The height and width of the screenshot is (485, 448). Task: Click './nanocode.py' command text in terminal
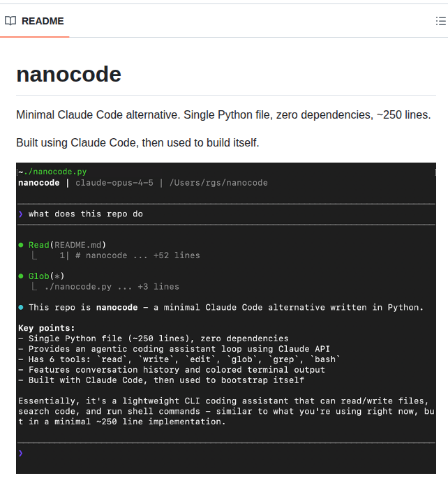click(x=55, y=172)
